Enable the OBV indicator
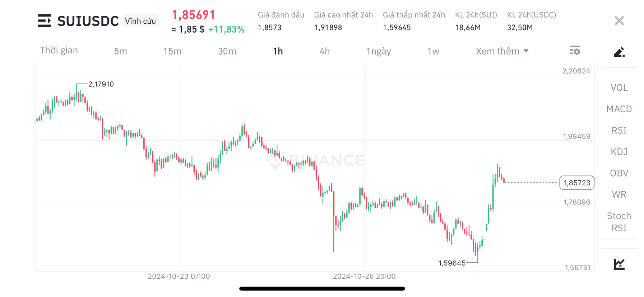644x297 pixels. pyautogui.click(x=619, y=173)
